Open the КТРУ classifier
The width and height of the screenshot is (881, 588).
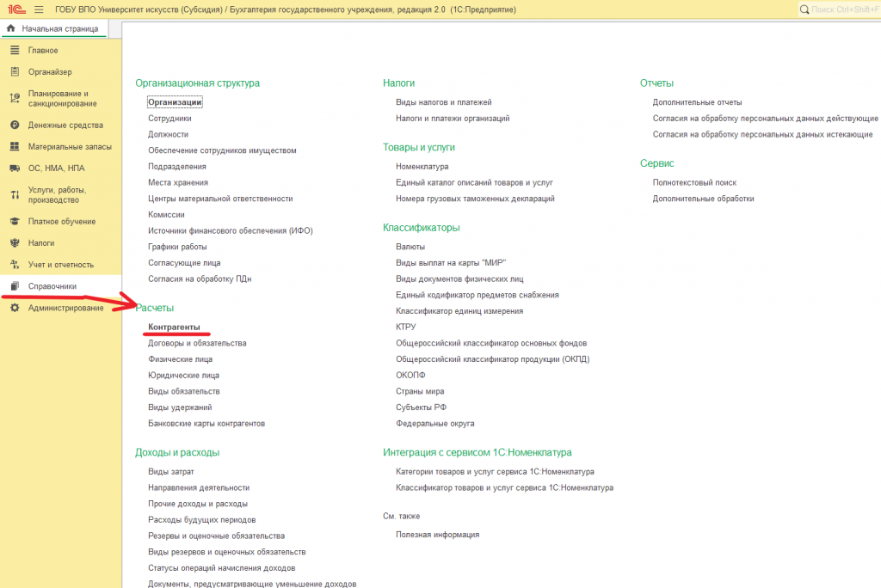tap(406, 327)
